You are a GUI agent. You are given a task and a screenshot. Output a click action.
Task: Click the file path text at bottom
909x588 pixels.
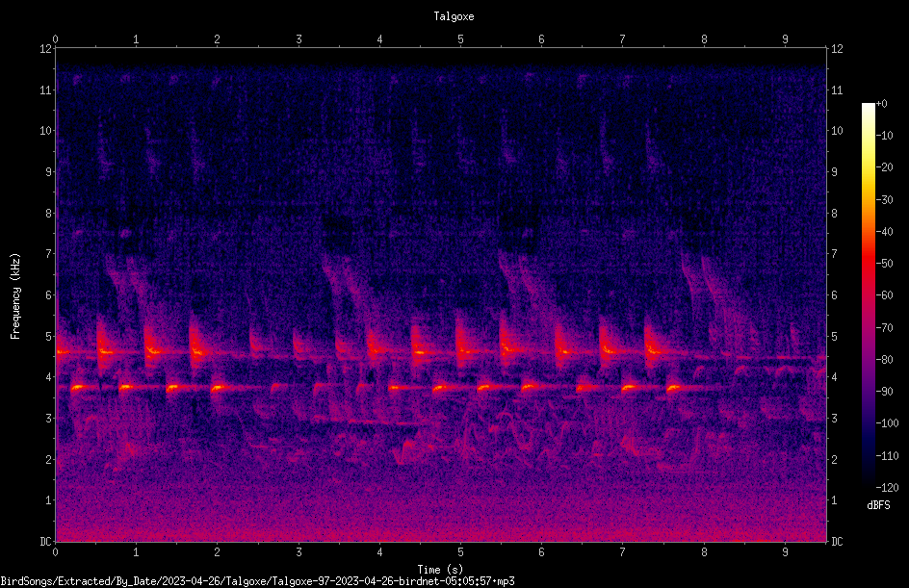257,581
